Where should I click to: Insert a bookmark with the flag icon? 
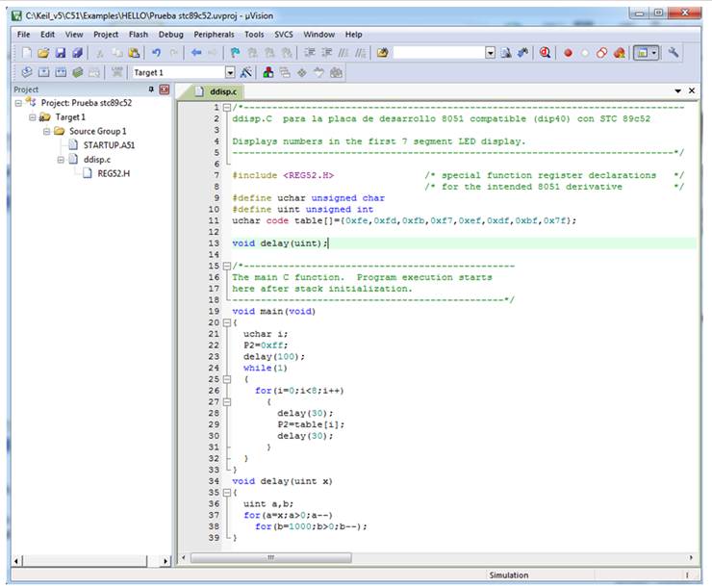(x=235, y=53)
